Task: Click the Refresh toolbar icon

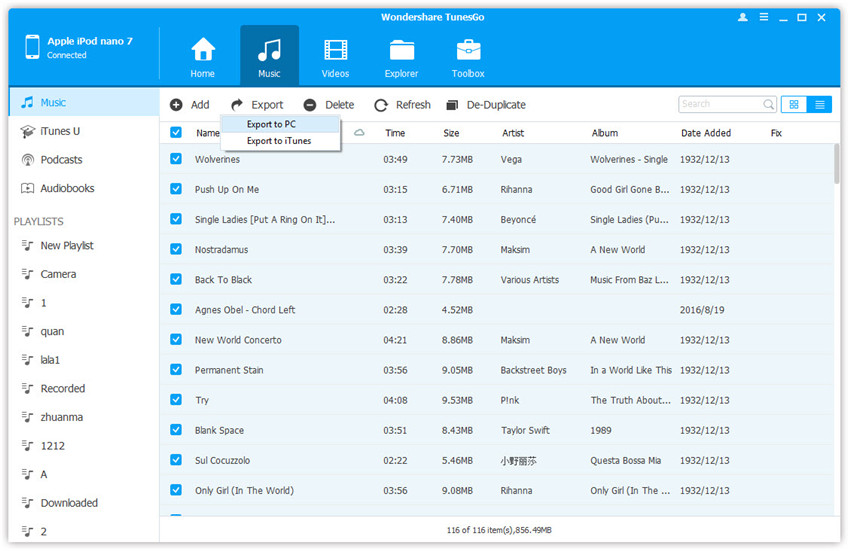Action: point(381,105)
